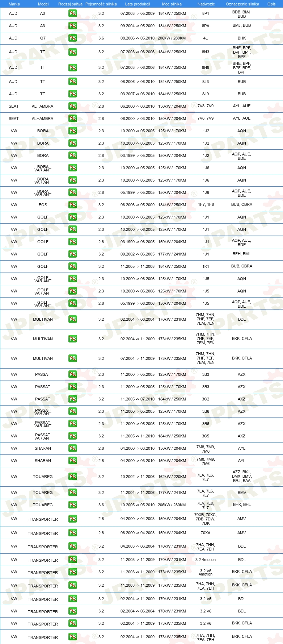Click the Opis column header
The image size is (283, 644).
[271, 4]
